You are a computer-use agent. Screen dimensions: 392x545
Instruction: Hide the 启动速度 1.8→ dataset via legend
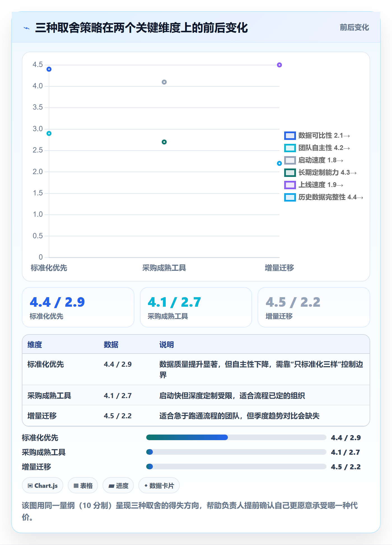click(x=314, y=160)
